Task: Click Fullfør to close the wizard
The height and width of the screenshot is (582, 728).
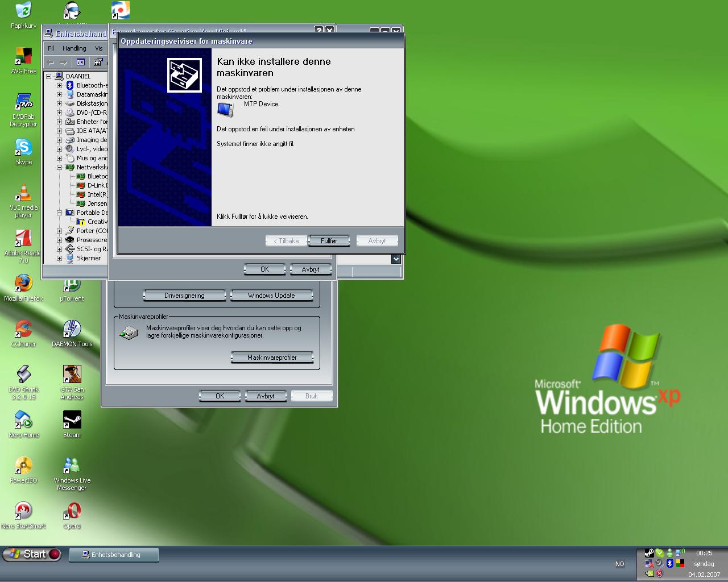Action: click(x=329, y=241)
